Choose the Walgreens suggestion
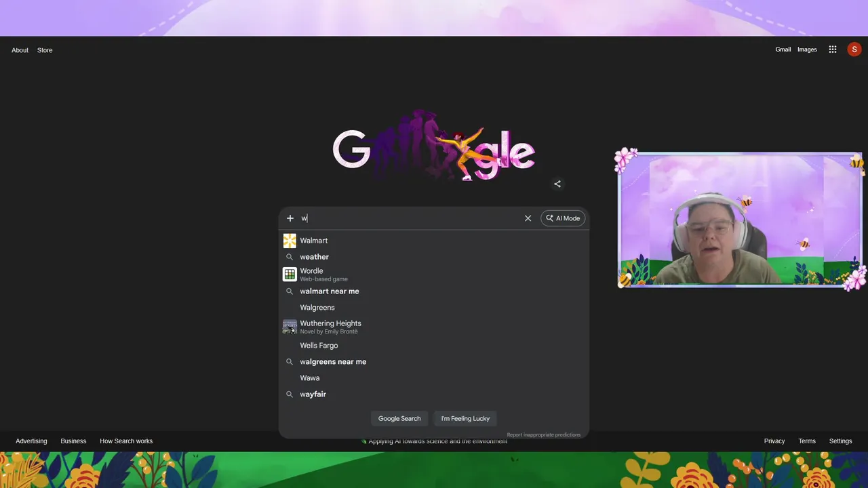 (434, 308)
